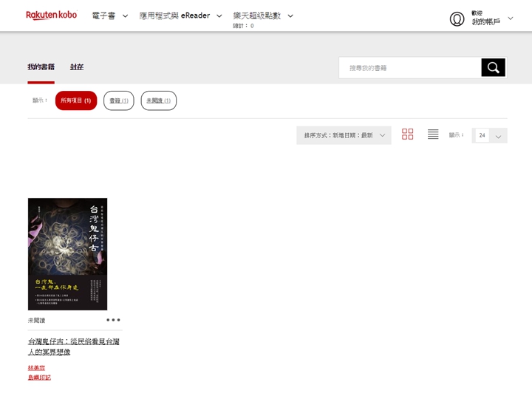This screenshot has height=399, width=532.
Task: Switch to grid view icon
Action: [407, 134]
